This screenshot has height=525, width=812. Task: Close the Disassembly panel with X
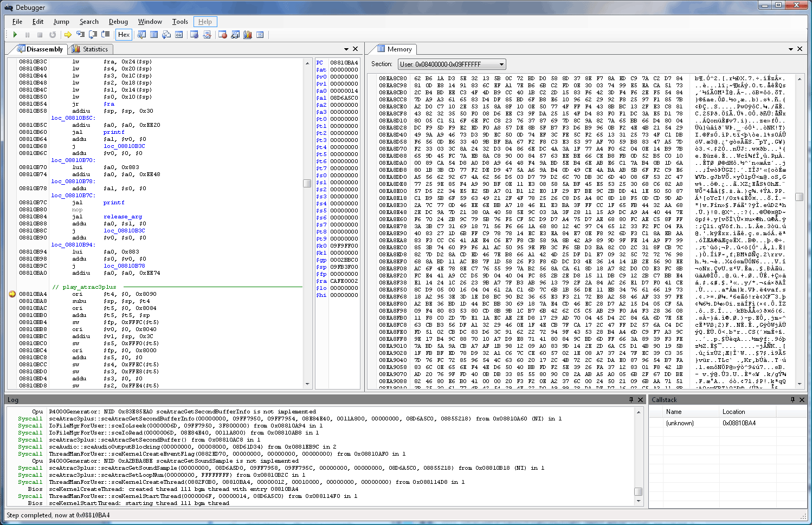[x=355, y=49]
